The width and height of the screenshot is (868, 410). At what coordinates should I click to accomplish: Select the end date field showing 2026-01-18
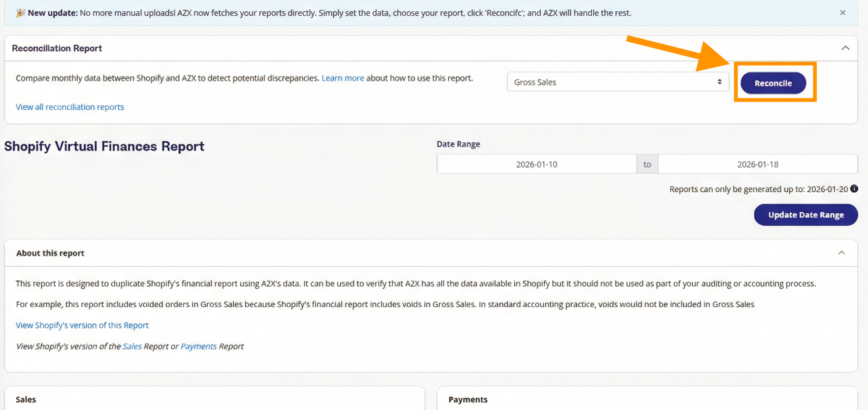pos(757,163)
